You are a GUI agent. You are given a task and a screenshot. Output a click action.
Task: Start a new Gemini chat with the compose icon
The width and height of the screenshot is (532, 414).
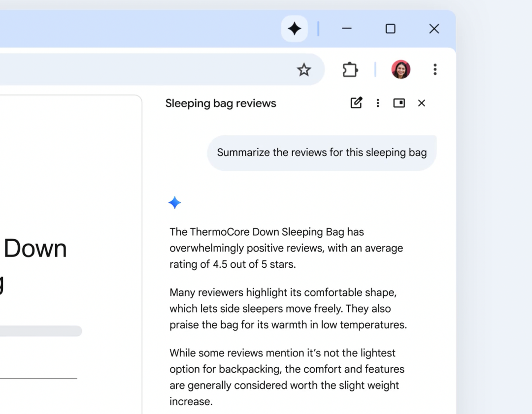(356, 103)
